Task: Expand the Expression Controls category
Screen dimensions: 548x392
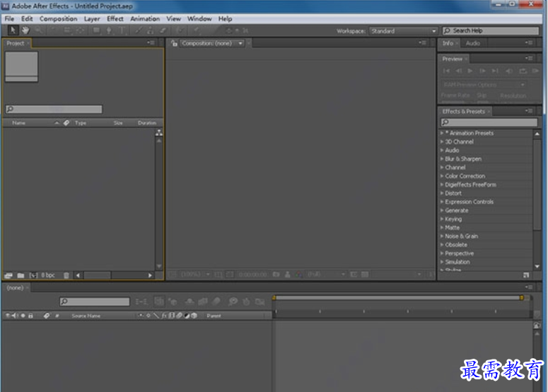Action: coord(442,202)
